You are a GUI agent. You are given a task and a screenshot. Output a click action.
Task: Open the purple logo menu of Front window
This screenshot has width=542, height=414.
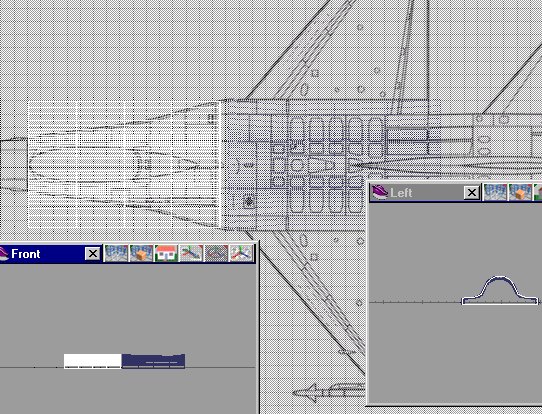pos(3,254)
